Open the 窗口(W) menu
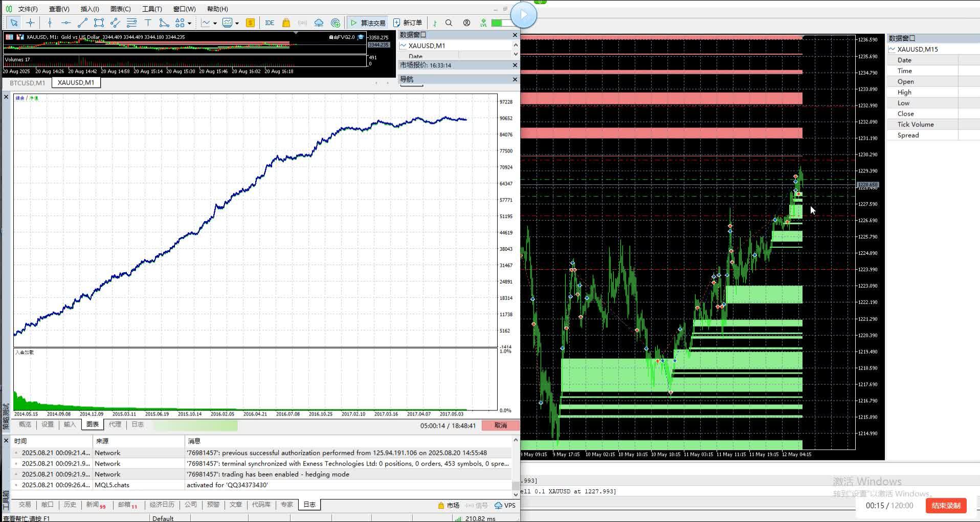The image size is (980, 522). (184, 9)
